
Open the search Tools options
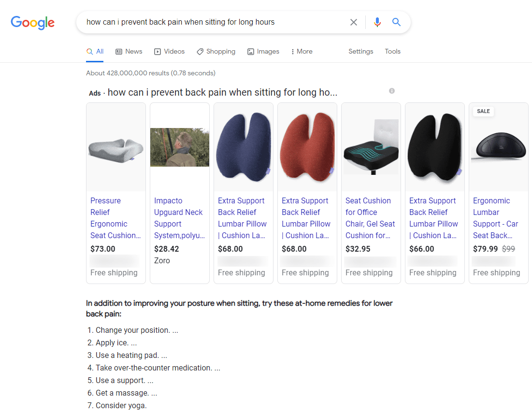[392, 52]
